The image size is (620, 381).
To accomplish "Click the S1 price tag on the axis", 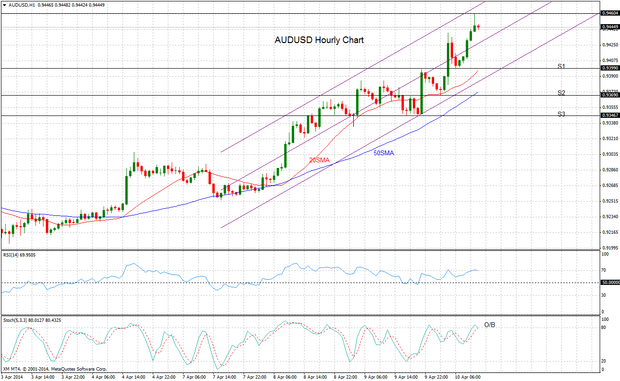I will (x=609, y=68).
